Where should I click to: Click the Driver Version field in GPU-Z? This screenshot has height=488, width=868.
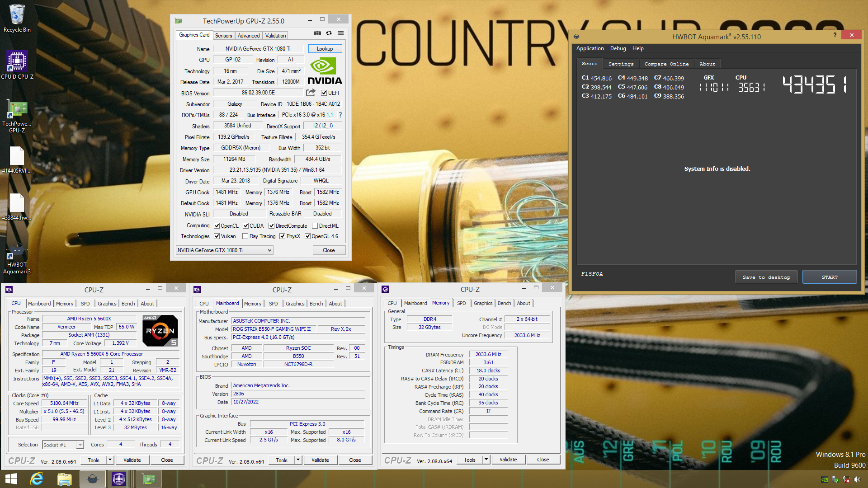277,170
